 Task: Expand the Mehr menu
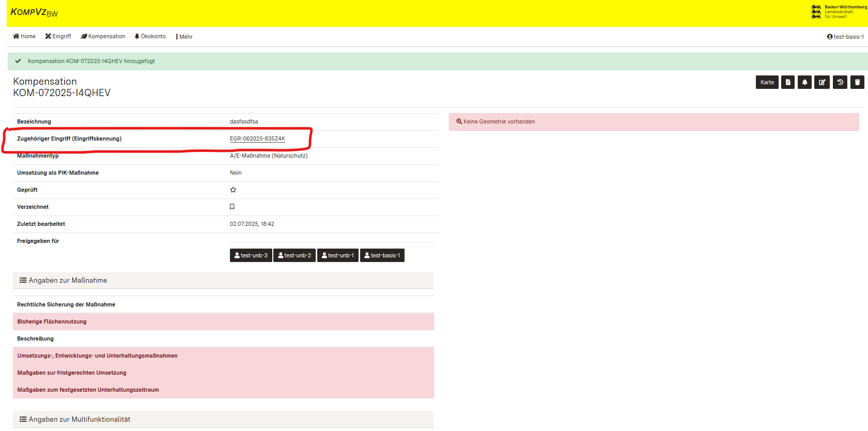pos(184,37)
